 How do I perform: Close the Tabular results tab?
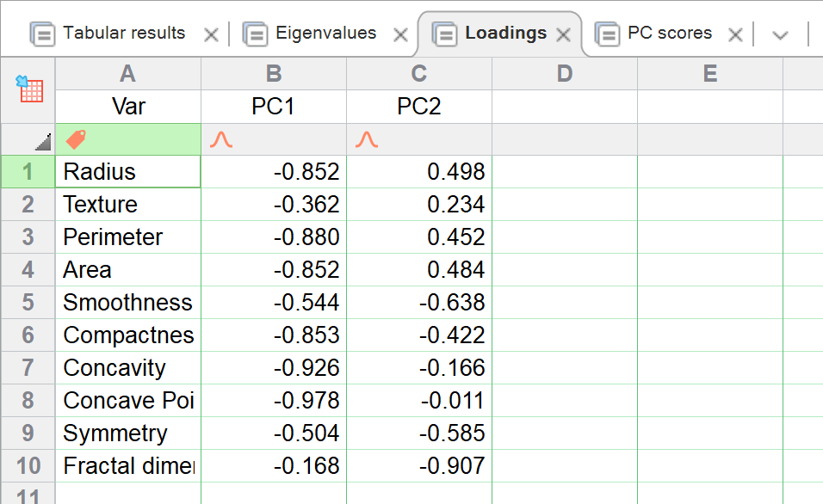(x=211, y=35)
